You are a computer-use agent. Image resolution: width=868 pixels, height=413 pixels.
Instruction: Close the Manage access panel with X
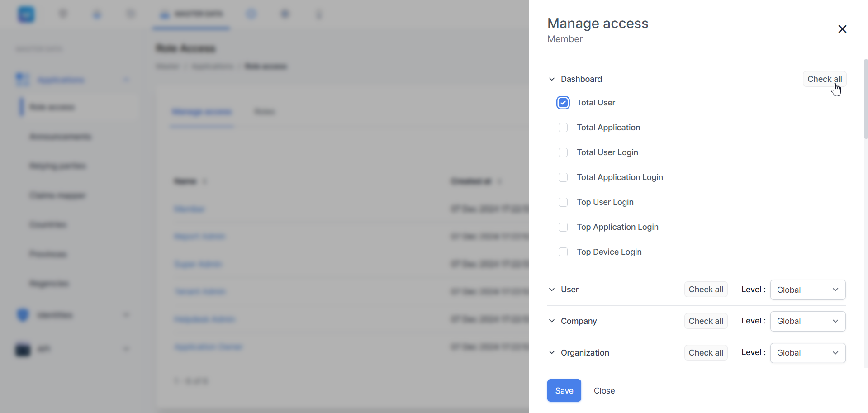pos(842,29)
